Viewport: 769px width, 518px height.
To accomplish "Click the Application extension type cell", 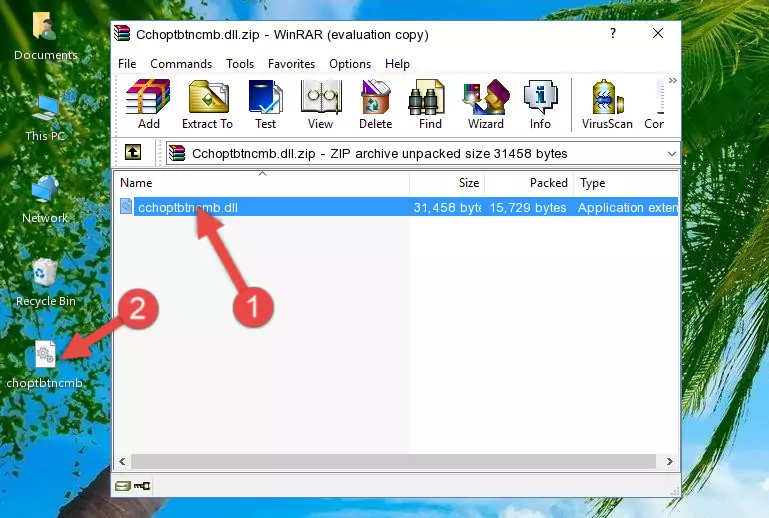I will 628,207.
